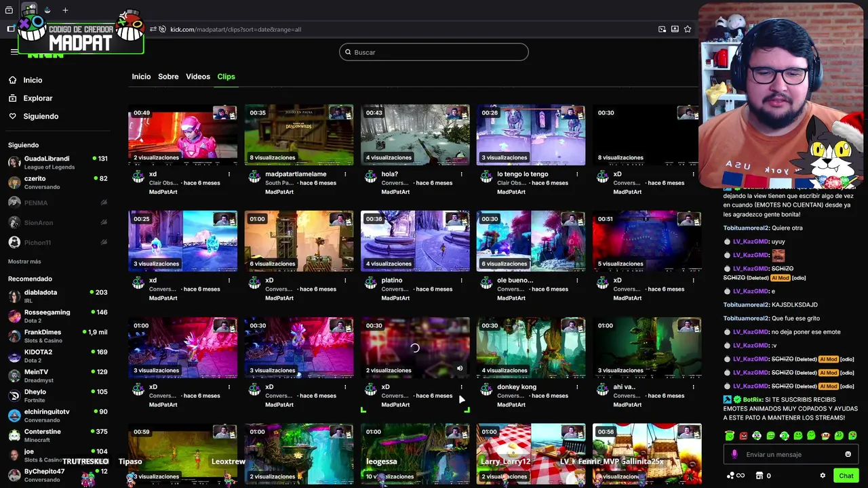Open FrankDimes Slots & Casino channel
The image size is (868, 488).
click(x=58, y=336)
